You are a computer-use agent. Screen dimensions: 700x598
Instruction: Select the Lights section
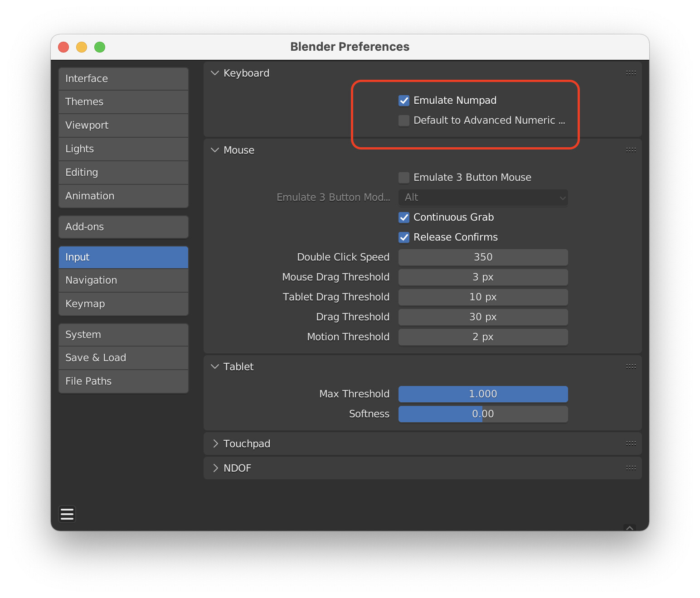[123, 149]
